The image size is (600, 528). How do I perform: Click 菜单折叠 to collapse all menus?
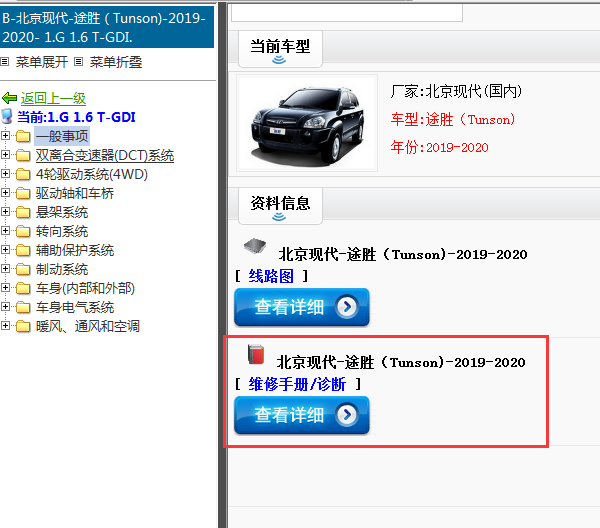116,62
